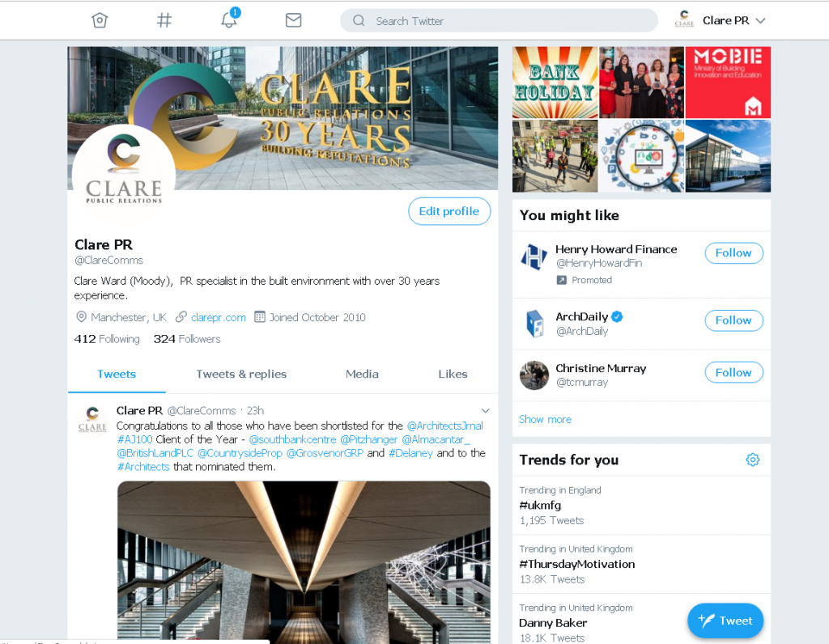Click the Clare PR avatar beside first tweet
This screenshot has height=644, width=829.
92,418
